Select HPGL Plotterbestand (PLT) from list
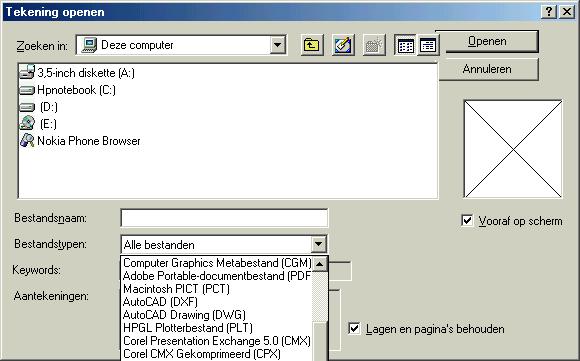 [188, 328]
